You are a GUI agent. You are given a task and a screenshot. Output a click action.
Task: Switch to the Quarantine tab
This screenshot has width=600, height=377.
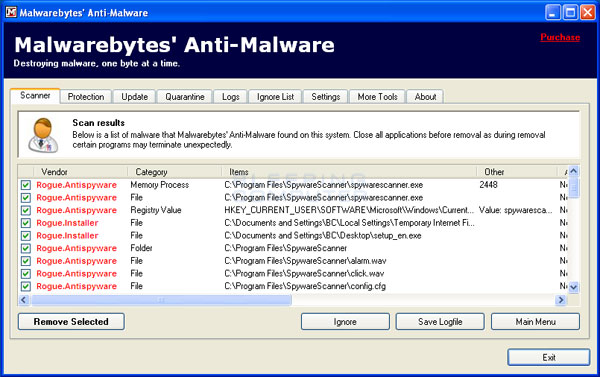click(184, 97)
